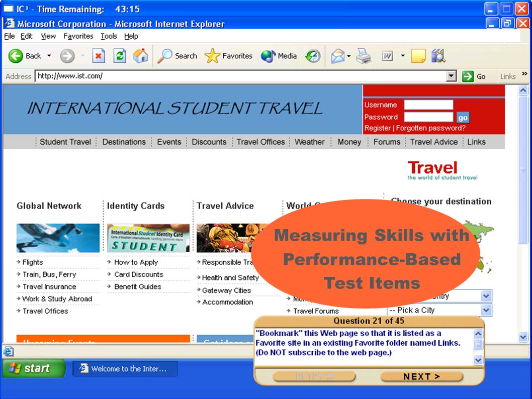Click the Student Identity Card thumbnail
The height and width of the screenshot is (399, 532).
coord(148,238)
